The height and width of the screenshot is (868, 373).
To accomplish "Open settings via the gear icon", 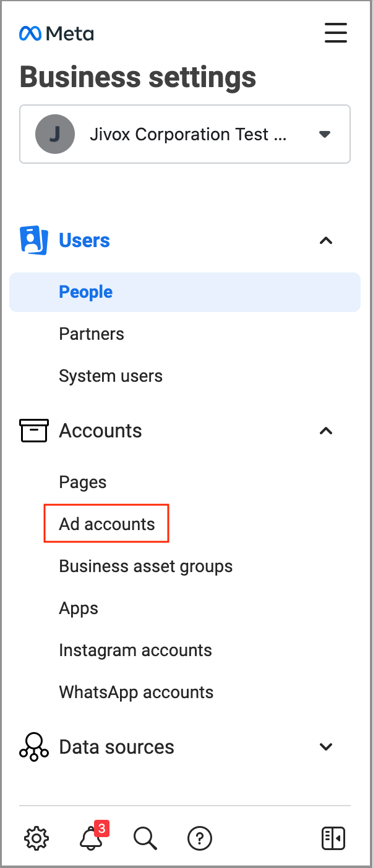I will pos(36,838).
